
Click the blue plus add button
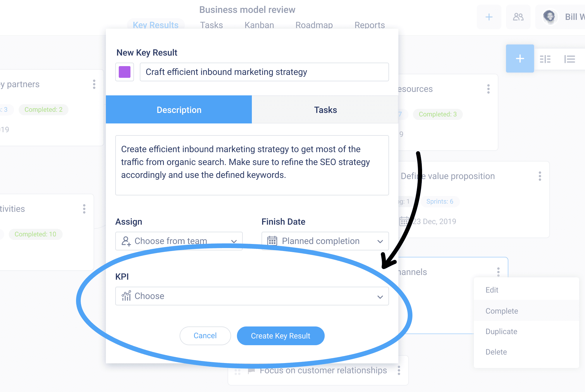point(520,59)
